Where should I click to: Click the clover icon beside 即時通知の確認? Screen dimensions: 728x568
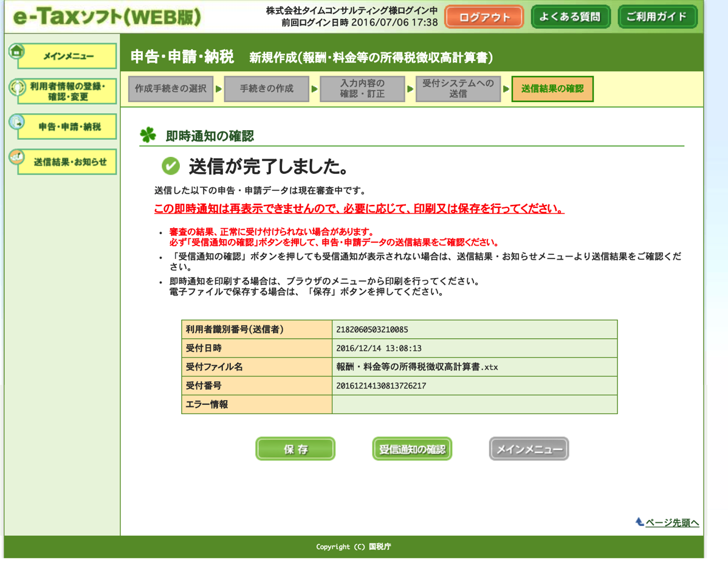click(x=148, y=135)
